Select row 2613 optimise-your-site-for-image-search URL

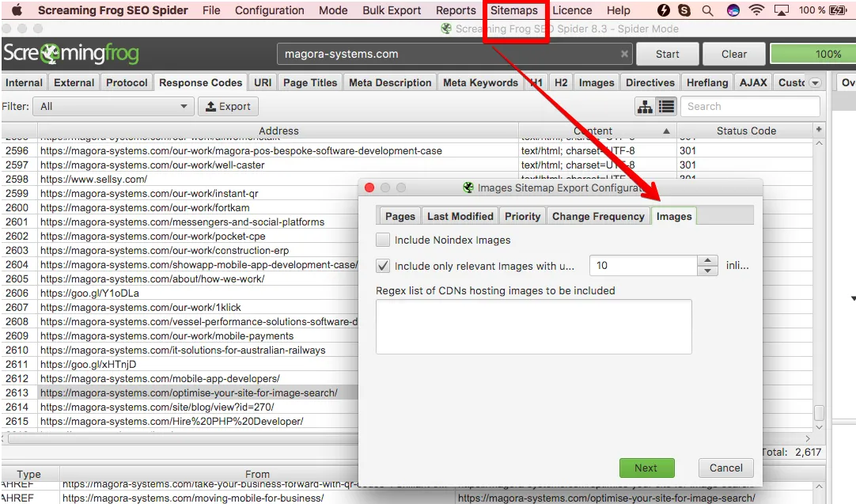pyautogui.click(x=188, y=392)
